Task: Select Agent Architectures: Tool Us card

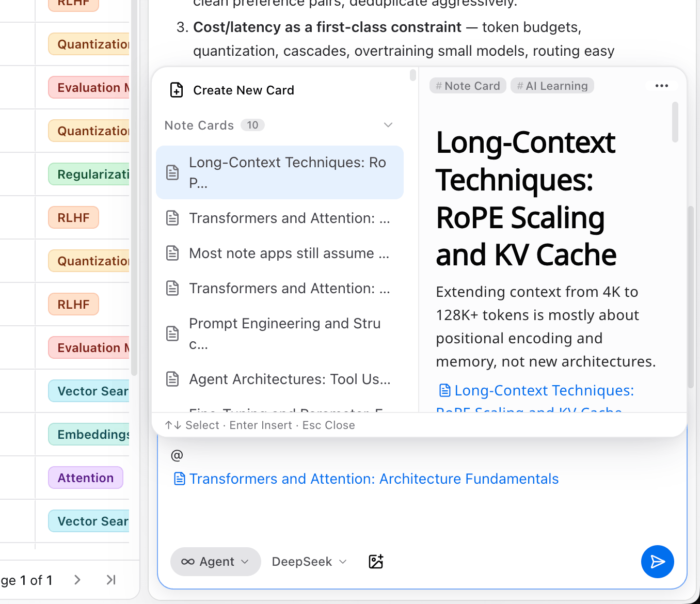Action: (x=280, y=379)
